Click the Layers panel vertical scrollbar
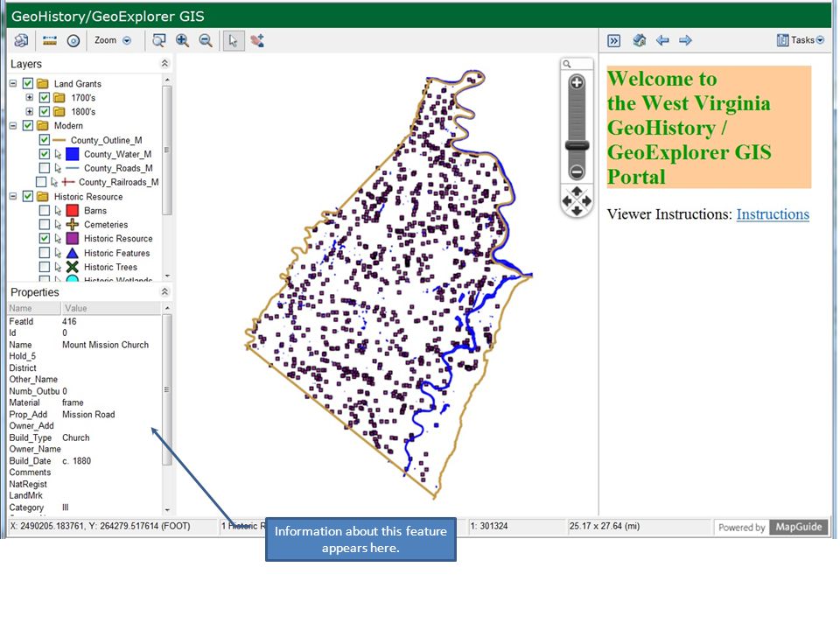This screenshot has width=840, height=630. pyautogui.click(x=167, y=150)
